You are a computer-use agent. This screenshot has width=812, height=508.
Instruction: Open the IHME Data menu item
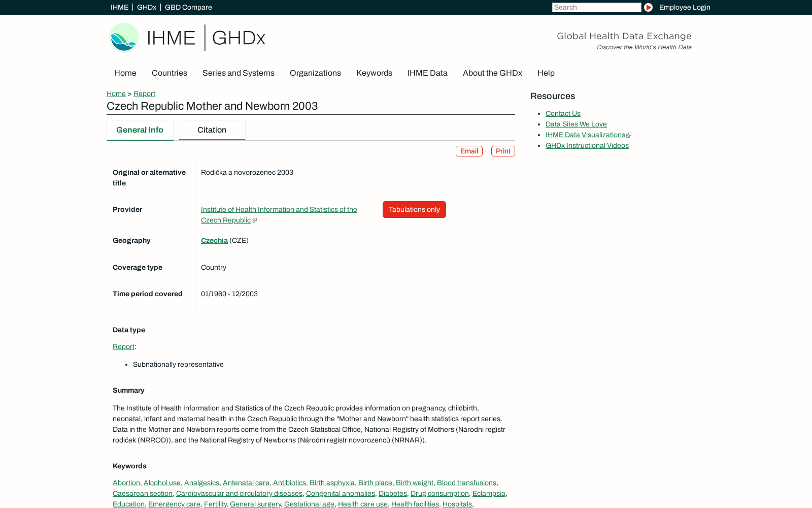click(427, 73)
